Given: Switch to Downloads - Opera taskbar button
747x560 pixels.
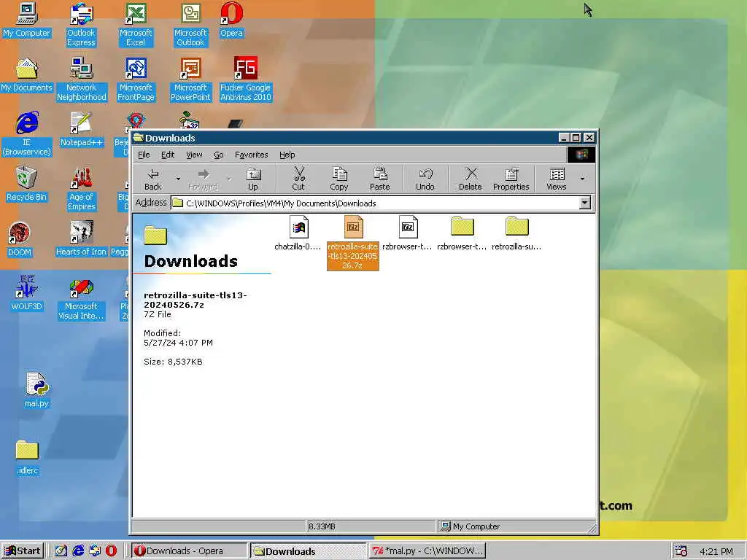Looking at the screenshot, I should (189, 551).
